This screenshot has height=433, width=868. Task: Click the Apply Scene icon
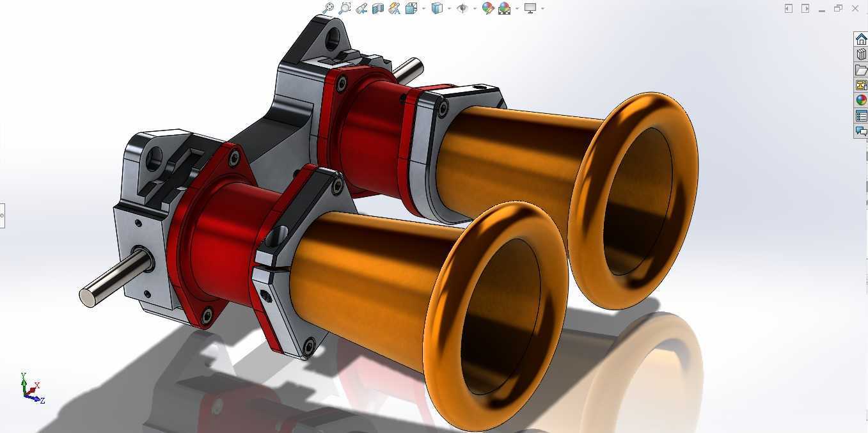(x=505, y=8)
